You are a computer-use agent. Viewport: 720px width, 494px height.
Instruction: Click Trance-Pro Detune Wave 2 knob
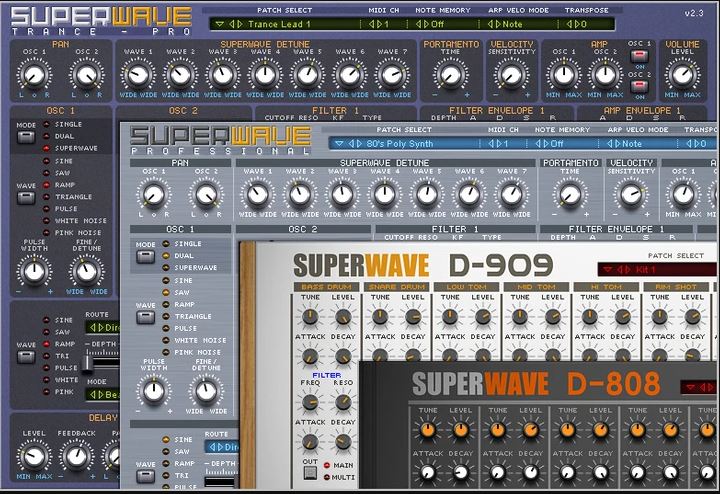tap(180, 75)
